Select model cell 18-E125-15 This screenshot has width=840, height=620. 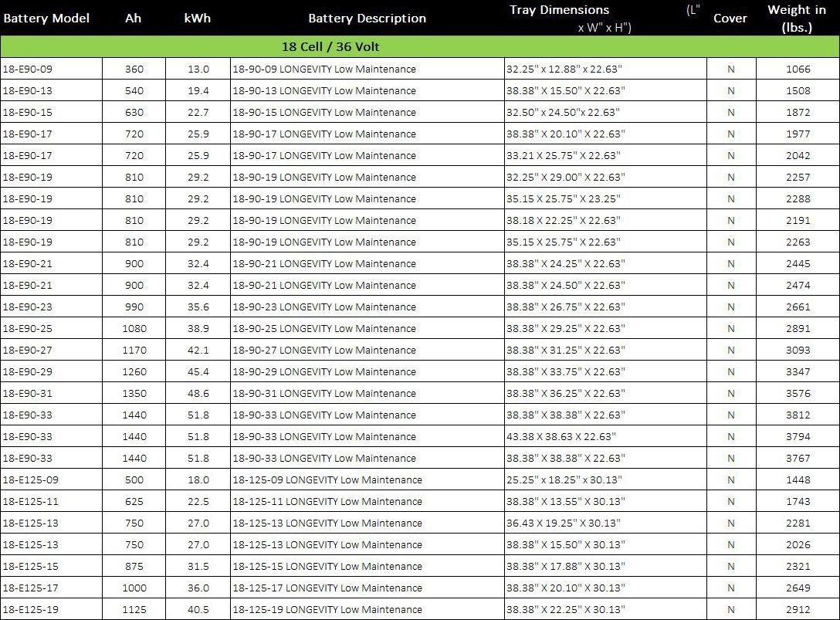click(31, 567)
